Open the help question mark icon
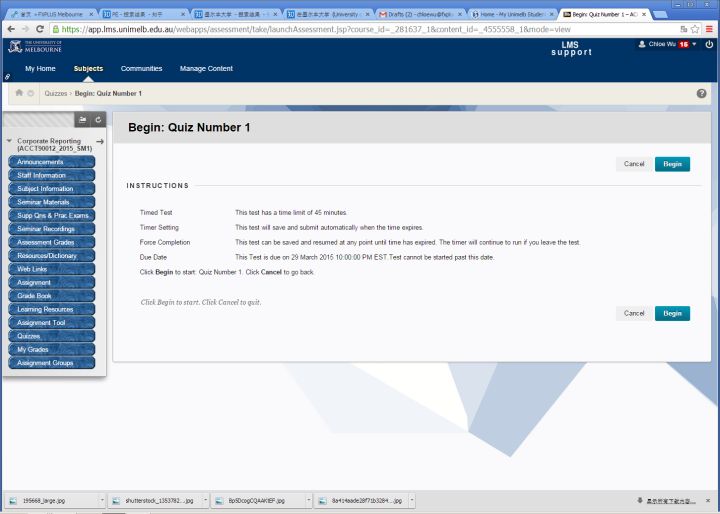The image size is (720, 514). 701,93
